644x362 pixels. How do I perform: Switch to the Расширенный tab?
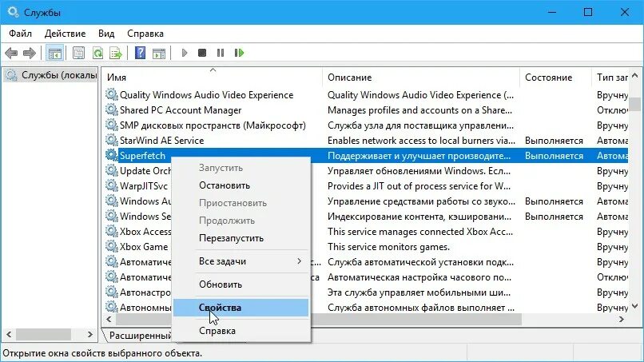tap(139, 336)
